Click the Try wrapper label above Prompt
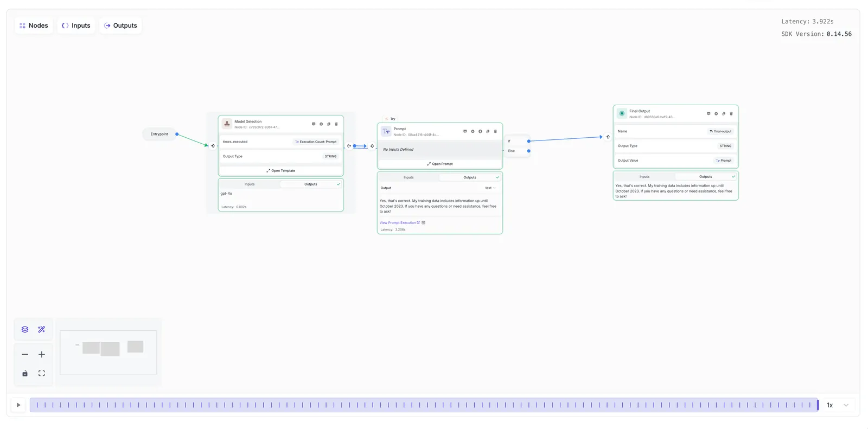 [390, 119]
